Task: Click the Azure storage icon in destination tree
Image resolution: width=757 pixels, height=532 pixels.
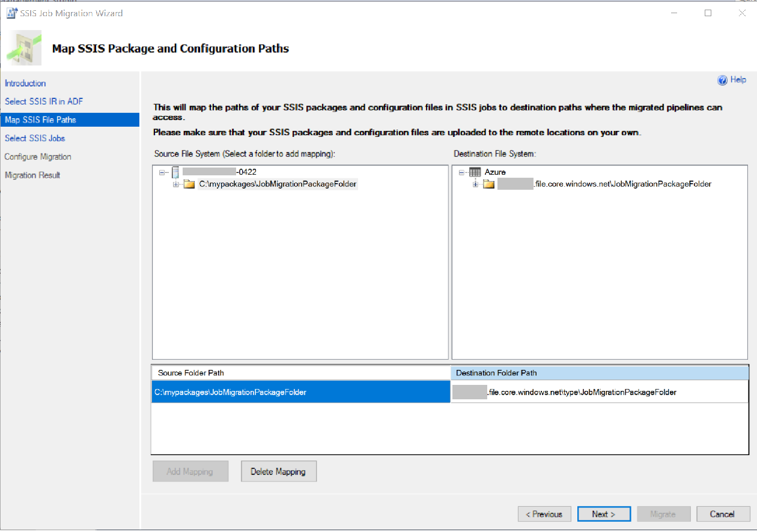Action: point(475,172)
